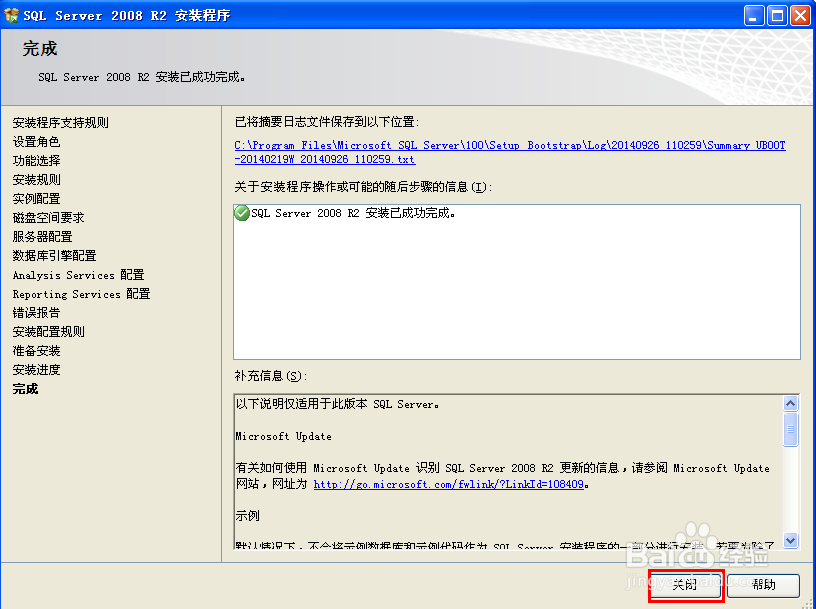Click the 关于安装程序操作 information label

point(363,187)
